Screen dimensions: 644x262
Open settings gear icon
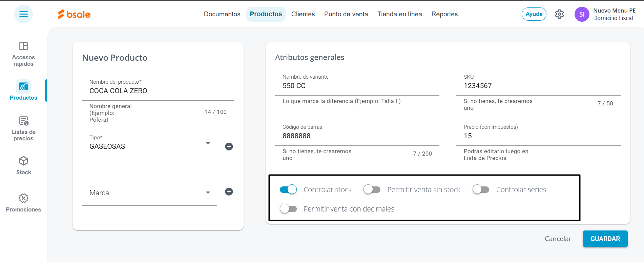click(x=559, y=14)
